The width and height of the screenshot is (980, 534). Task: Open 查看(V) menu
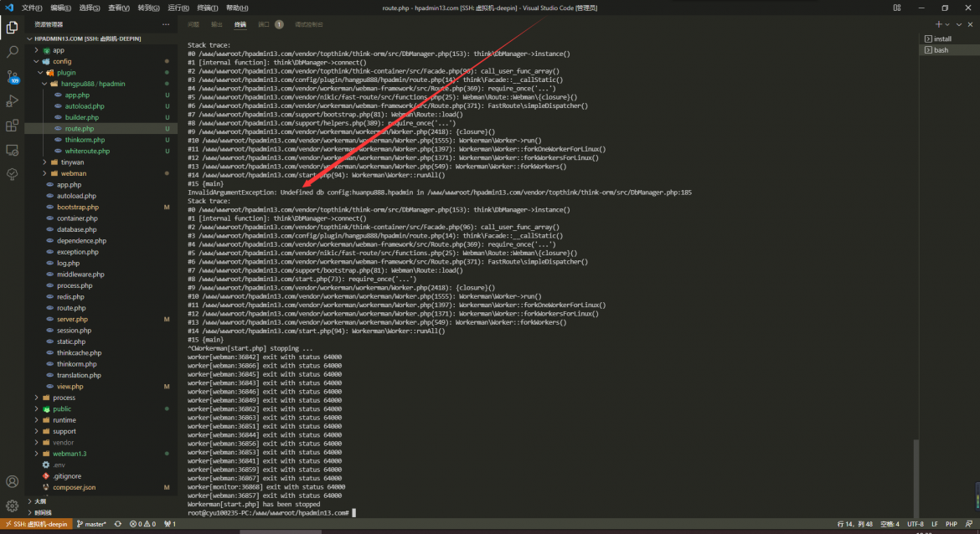pos(119,8)
